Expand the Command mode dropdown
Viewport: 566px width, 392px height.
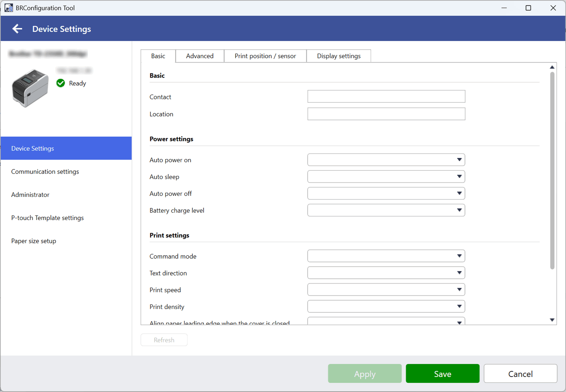[386, 256]
